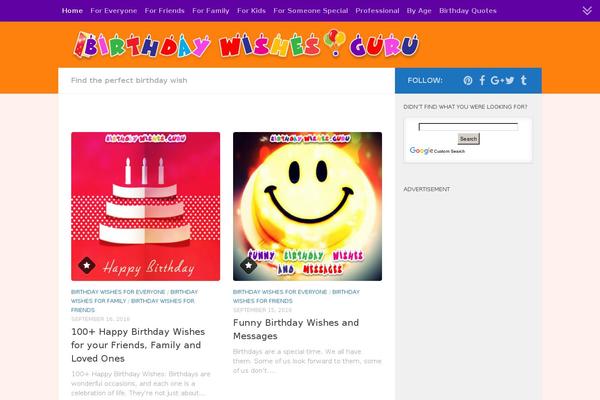Image resolution: width=600 pixels, height=400 pixels.
Task: Go to the Home menu item
Action: 72,11
